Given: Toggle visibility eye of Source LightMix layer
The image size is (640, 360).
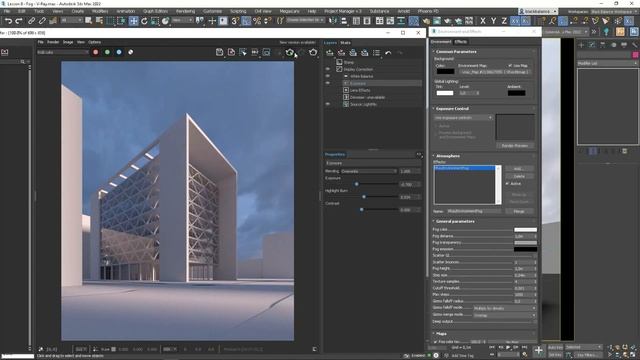Looking at the screenshot, I should (328, 104).
